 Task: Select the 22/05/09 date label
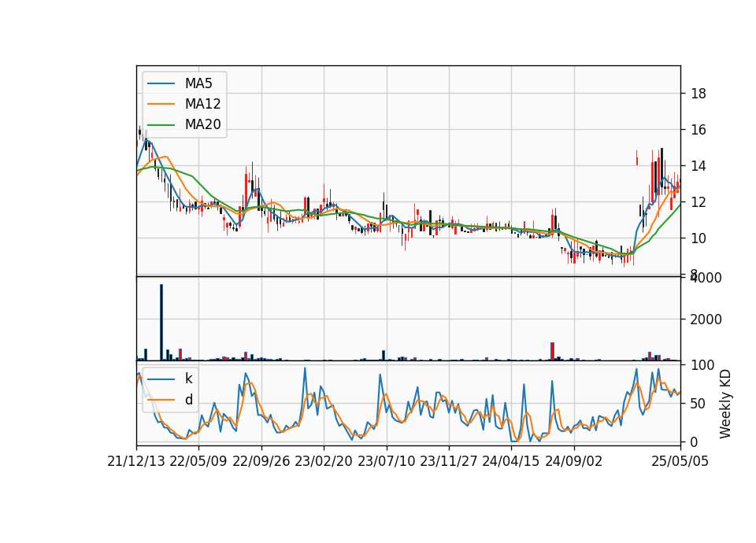[x=198, y=461]
